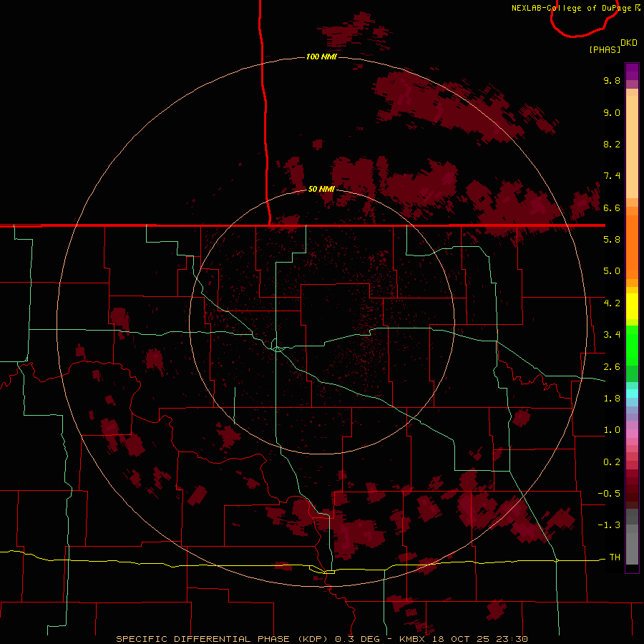Click the 1.8 scale value
The width and height of the screenshot is (644, 644).
point(612,399)
